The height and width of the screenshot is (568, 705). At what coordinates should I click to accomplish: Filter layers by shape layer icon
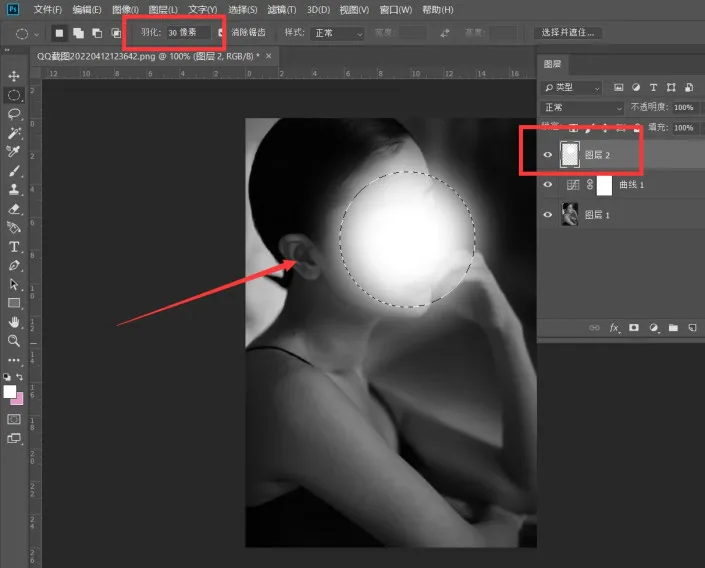(x=671, y=88)
